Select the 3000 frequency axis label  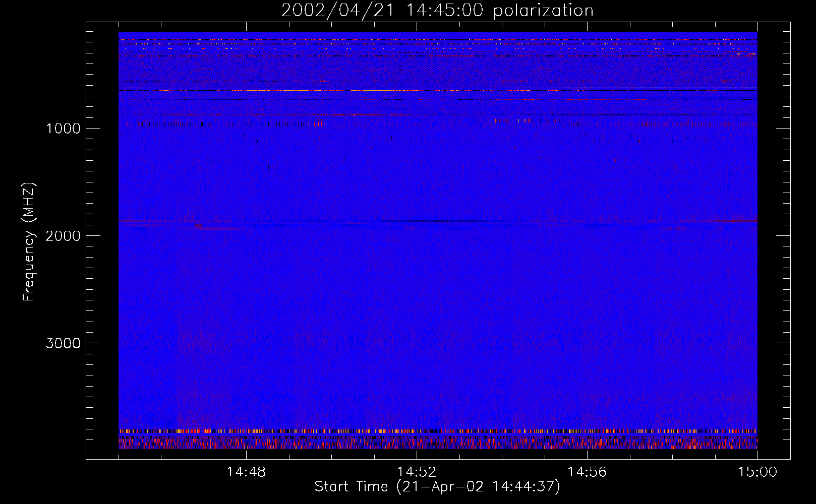tap(63, 343)
